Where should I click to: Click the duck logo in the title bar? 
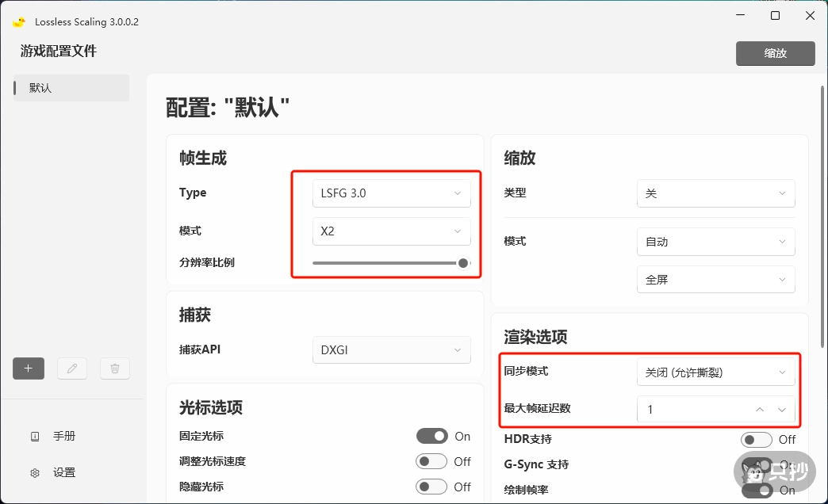[x=18, y=21]
